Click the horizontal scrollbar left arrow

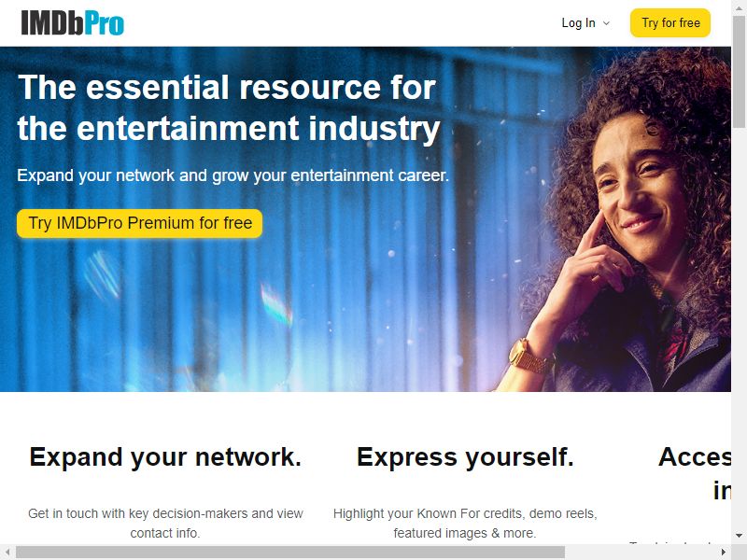(7, 552)
